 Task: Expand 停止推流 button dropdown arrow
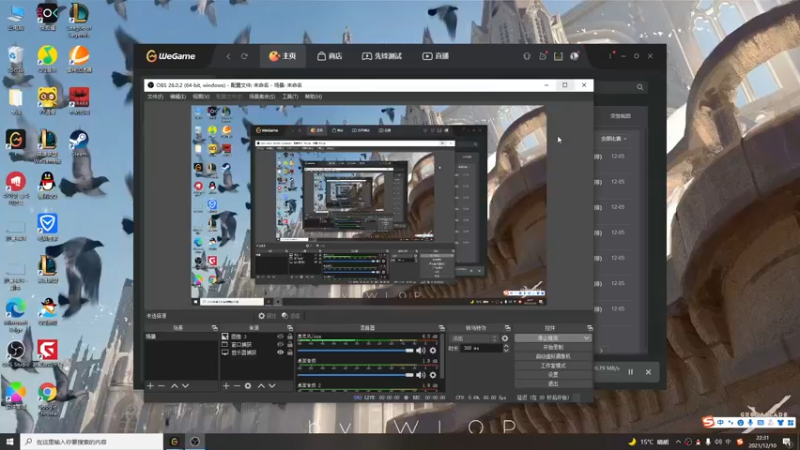587,338
